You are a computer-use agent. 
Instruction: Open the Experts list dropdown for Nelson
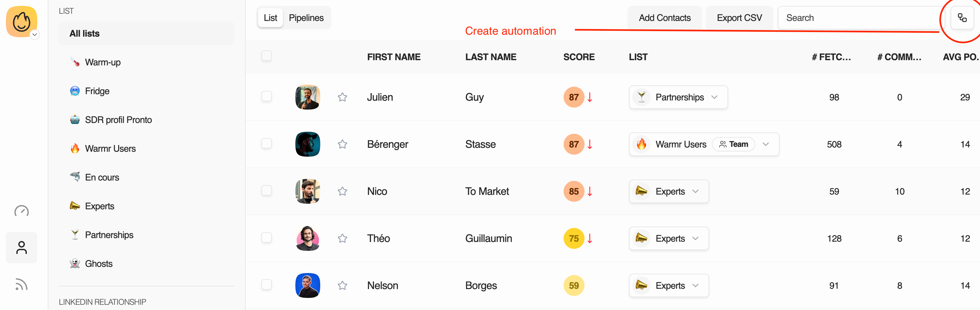(x=669, y=286)
